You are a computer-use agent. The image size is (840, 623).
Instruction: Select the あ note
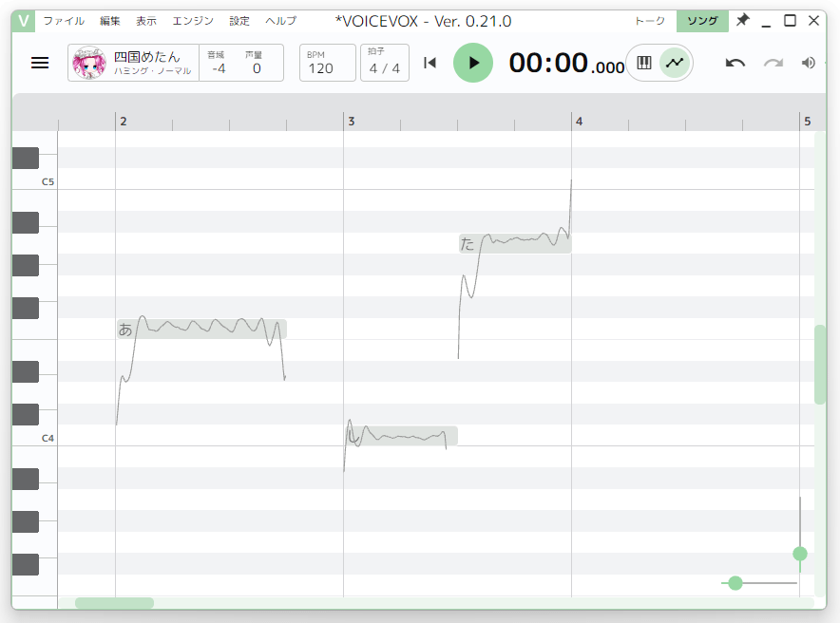click(201, 330)
